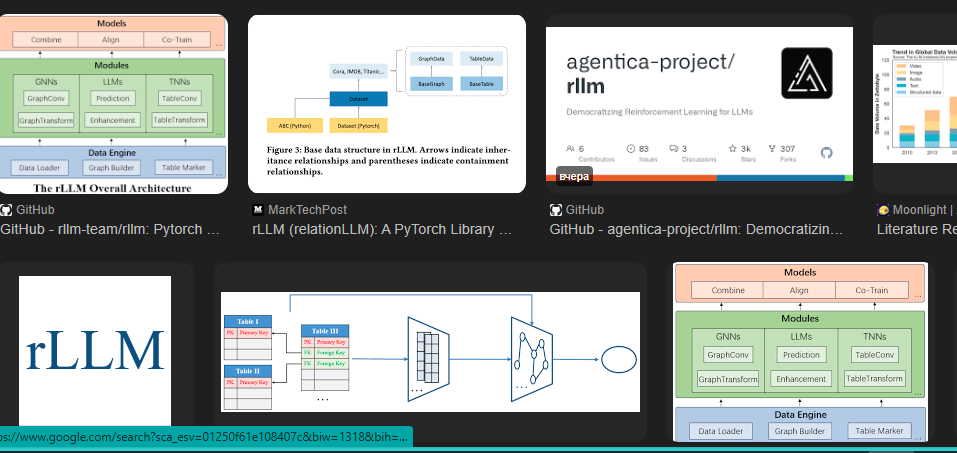
Task: Click the forks icon showing 307
Action: click(x=772, y=148)
